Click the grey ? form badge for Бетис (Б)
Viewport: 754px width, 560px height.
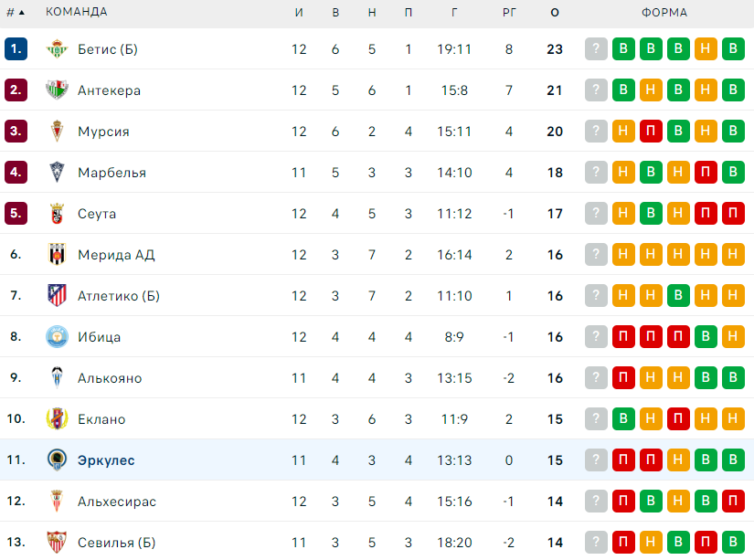596,49
